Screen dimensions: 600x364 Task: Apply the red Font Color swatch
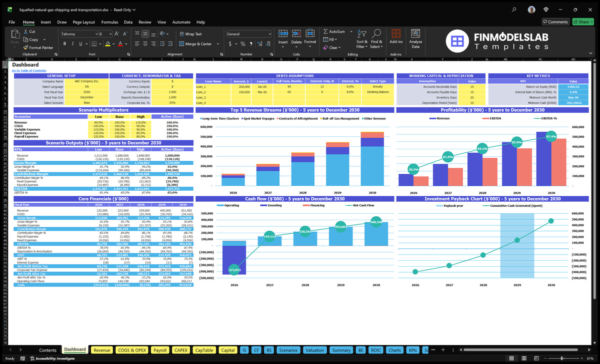click(120, 44)
